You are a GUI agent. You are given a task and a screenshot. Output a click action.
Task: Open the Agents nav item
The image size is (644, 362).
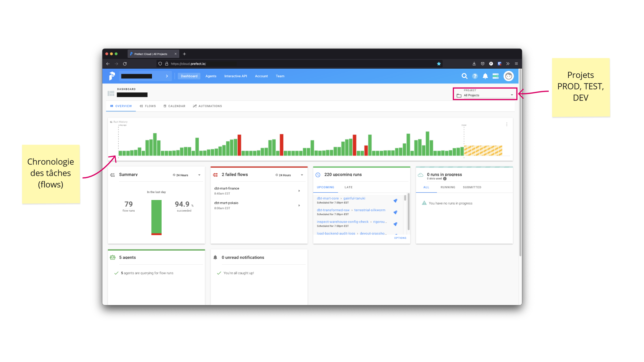point(211,76)
